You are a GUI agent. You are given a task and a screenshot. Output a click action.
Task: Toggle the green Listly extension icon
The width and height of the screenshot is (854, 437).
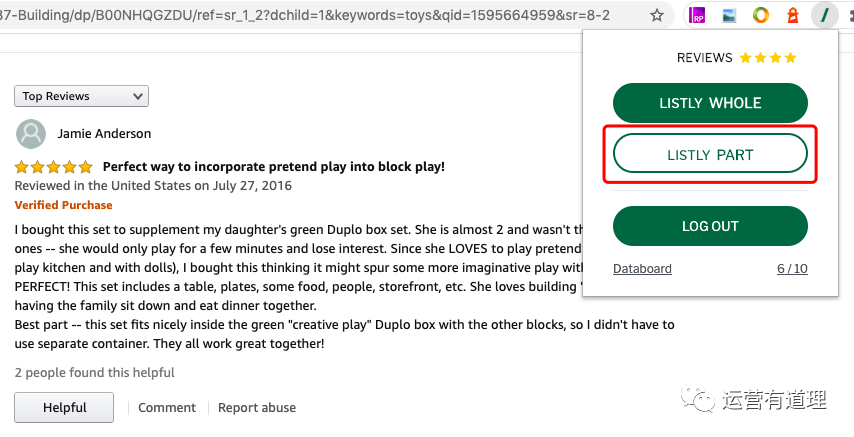824,16
